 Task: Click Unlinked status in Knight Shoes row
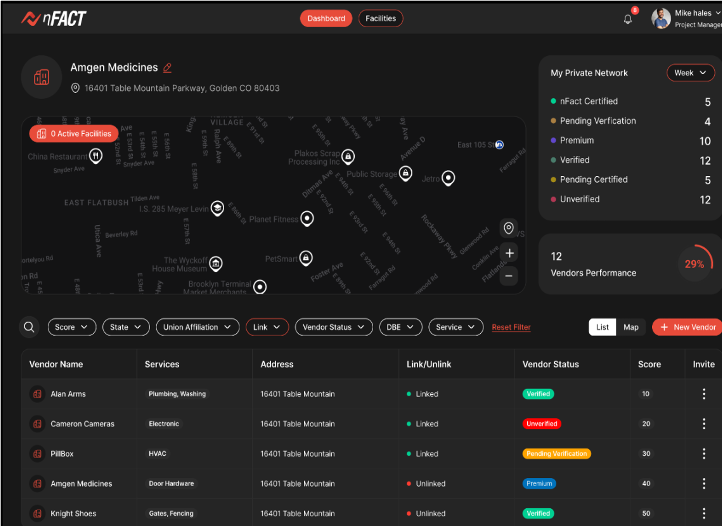(426, 514)
